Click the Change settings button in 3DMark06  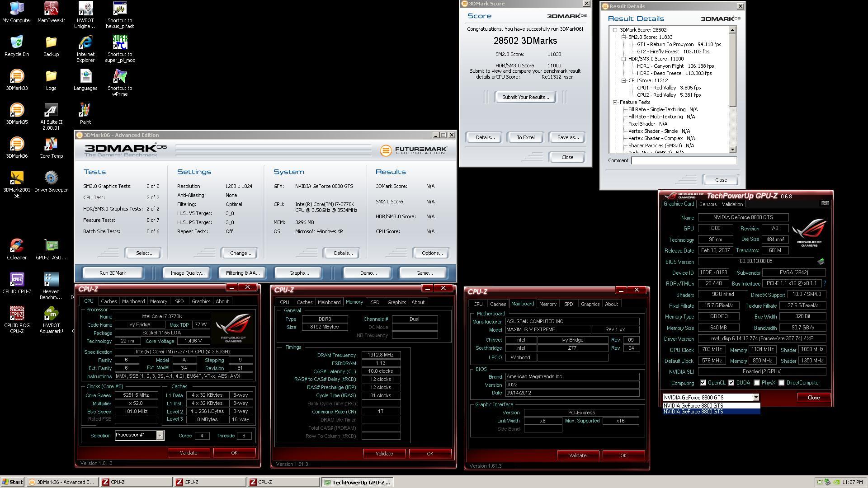(240, 253)
